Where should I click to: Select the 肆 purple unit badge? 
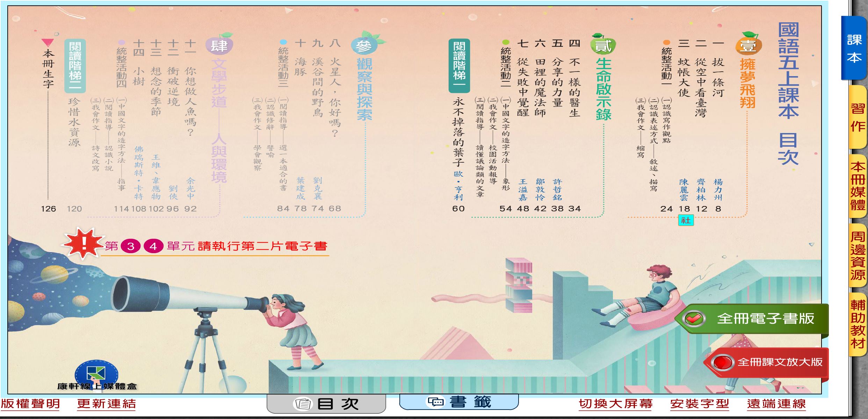point(219,45)
